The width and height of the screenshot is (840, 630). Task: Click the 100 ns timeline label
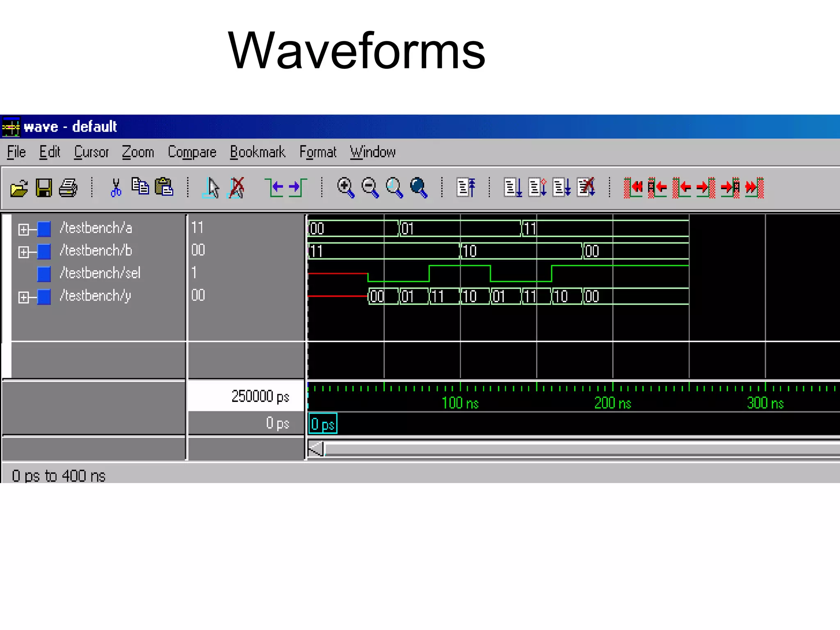pyautogui.click(x=460, y=403)
